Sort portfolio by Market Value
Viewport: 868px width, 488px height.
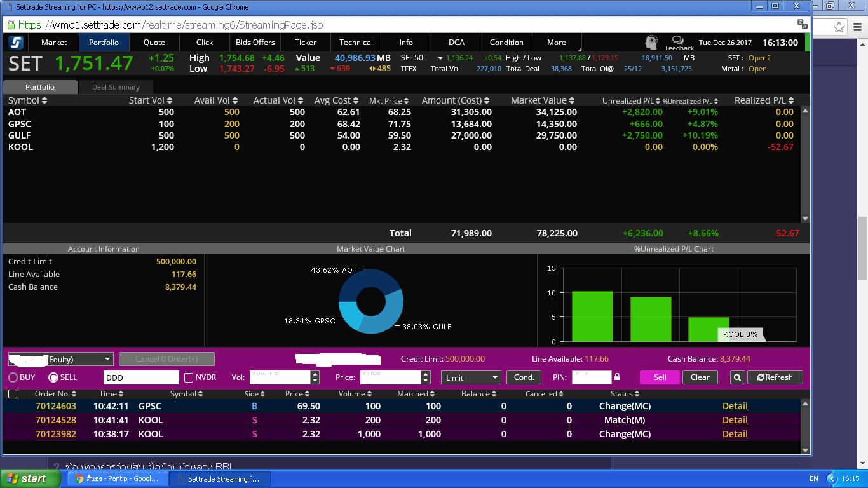(x=543, y=100)
